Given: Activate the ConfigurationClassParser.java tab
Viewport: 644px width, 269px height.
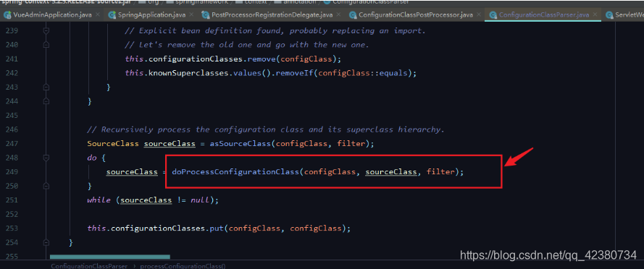Looking at the screenshot, I should click(544, 14).
